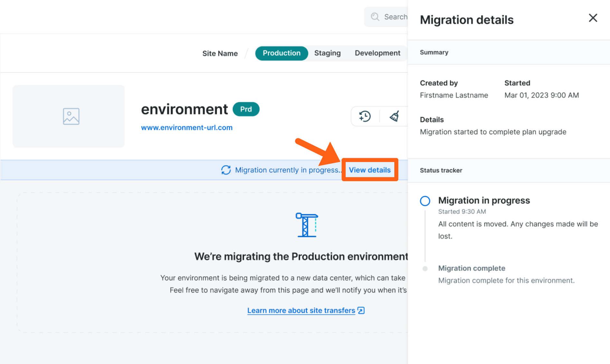Viewport: 610px width, 364px height.
Task: Open the Development environment tab
Action: [x=377, y=53]
